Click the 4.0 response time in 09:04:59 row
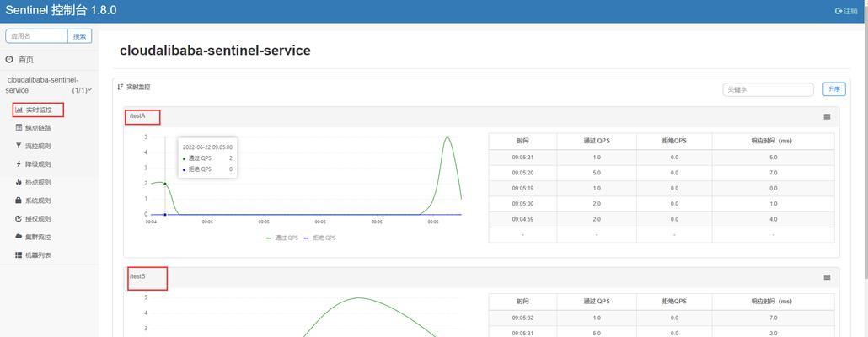Viewport: 868px width, 337px height. pyautogui.click(x=774, y=220)
